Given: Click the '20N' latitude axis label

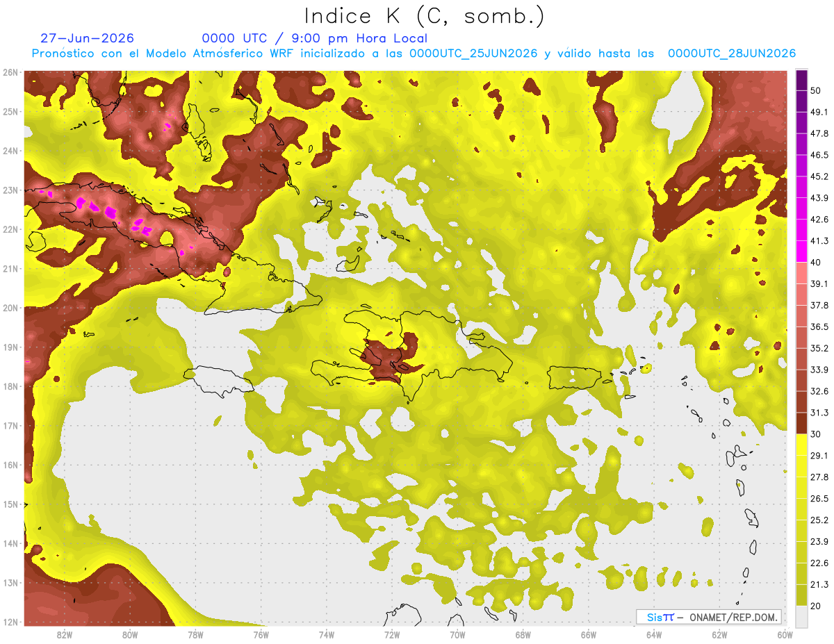Looking at the screenshot, I should (x=10, y=308).
